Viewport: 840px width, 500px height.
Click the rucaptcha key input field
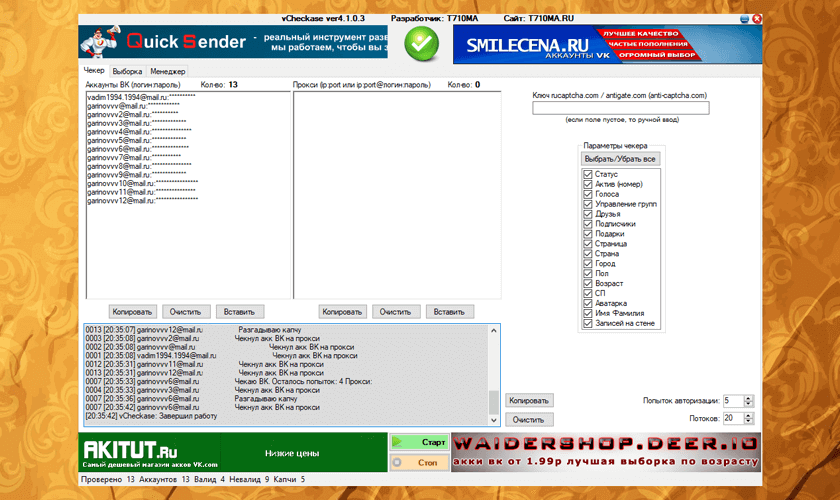point(620,108)
